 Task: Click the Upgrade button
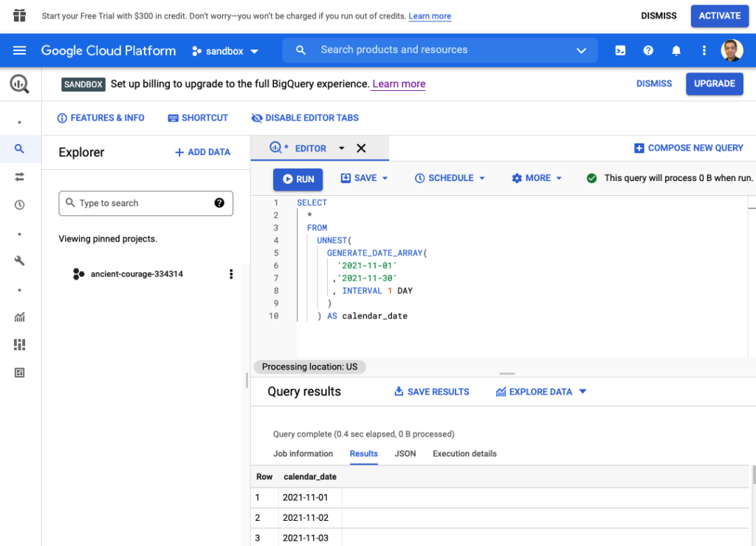[715, 83]
